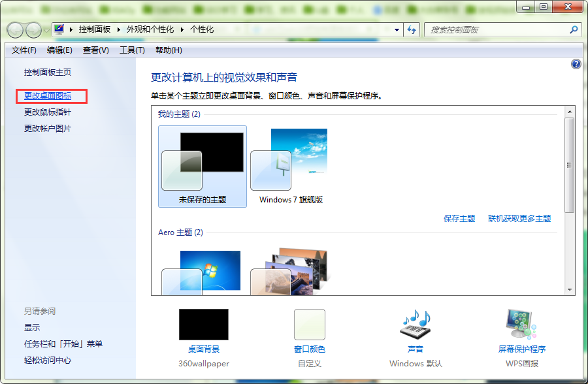
Task: Open the 文件(F) menu
Action: tap(24, 50)
